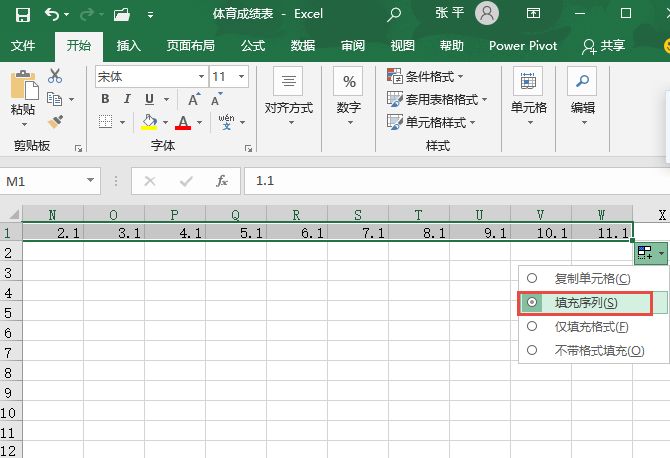The height and width of the screenshot is (458, 670).
Task: Open undo history dropdown arrow
Action: click(x=67, y=15)
